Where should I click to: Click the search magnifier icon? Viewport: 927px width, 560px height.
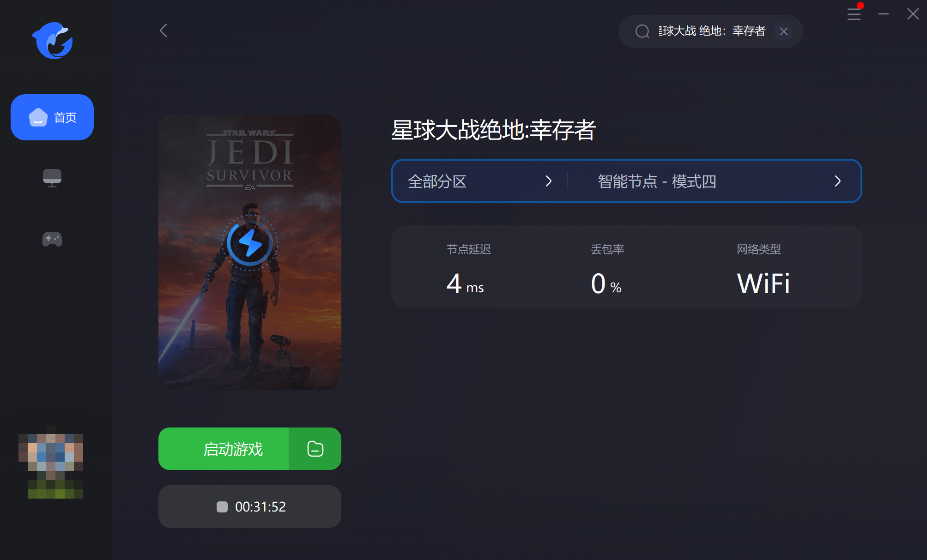point(642,31)
